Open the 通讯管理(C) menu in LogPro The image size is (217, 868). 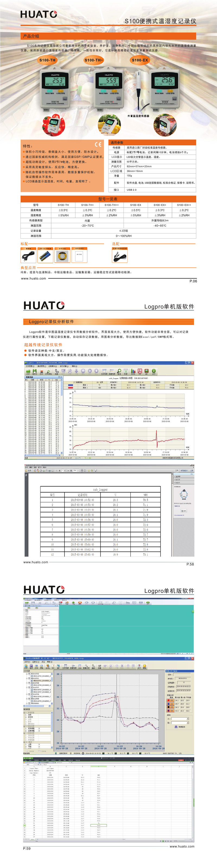click(42, 366)
